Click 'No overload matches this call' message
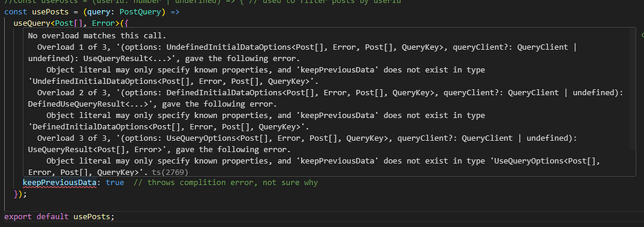 (x=97, y=36)
